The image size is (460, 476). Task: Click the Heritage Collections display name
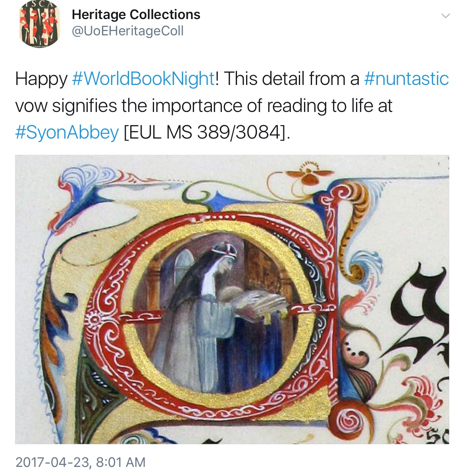pyautogui.click(x=136, y=14)
